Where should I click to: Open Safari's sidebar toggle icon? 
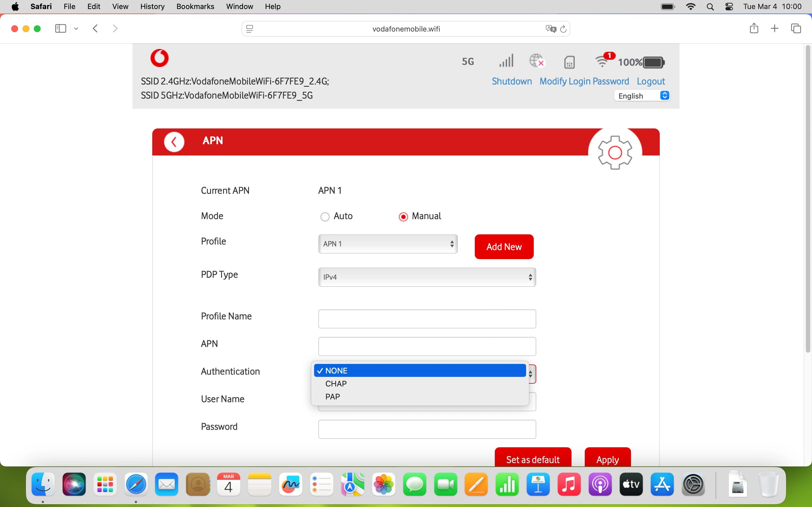pyautogui.click(x=60, y=28)
